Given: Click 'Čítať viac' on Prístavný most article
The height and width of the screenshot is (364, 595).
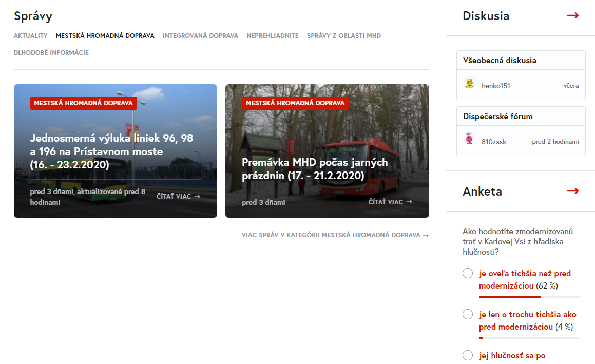Looking at the screenshot, I should tap(178, 196).
